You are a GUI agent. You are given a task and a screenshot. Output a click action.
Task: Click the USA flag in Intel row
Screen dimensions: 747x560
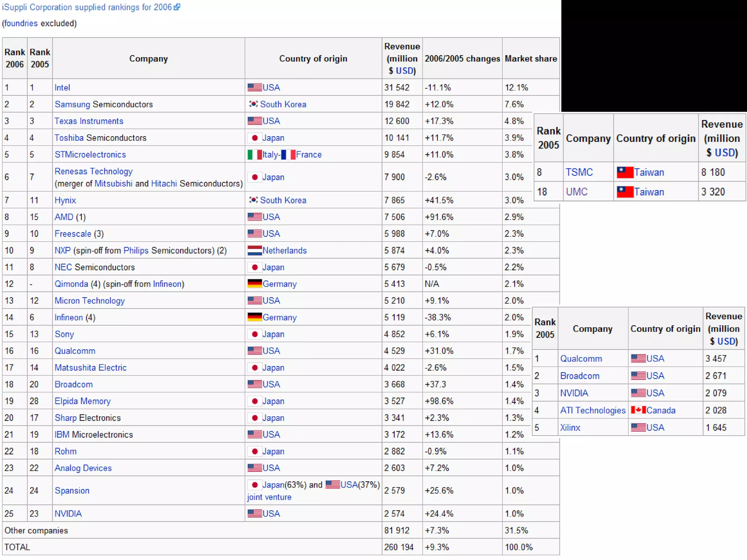click(x=255, y=87)
